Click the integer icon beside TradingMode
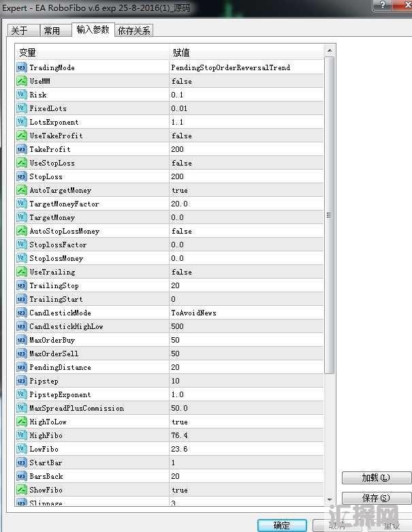Viewport: 412px width, 532px height. point(21,67)
